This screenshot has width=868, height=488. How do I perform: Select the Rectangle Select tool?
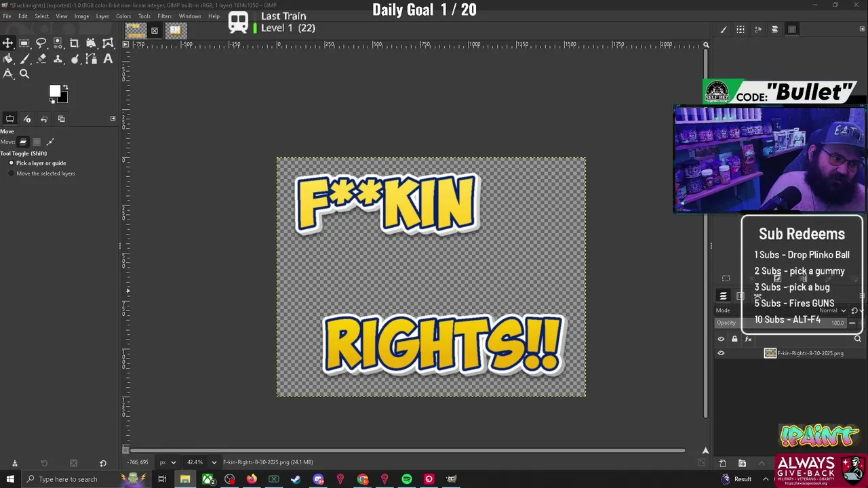point(24,43)
